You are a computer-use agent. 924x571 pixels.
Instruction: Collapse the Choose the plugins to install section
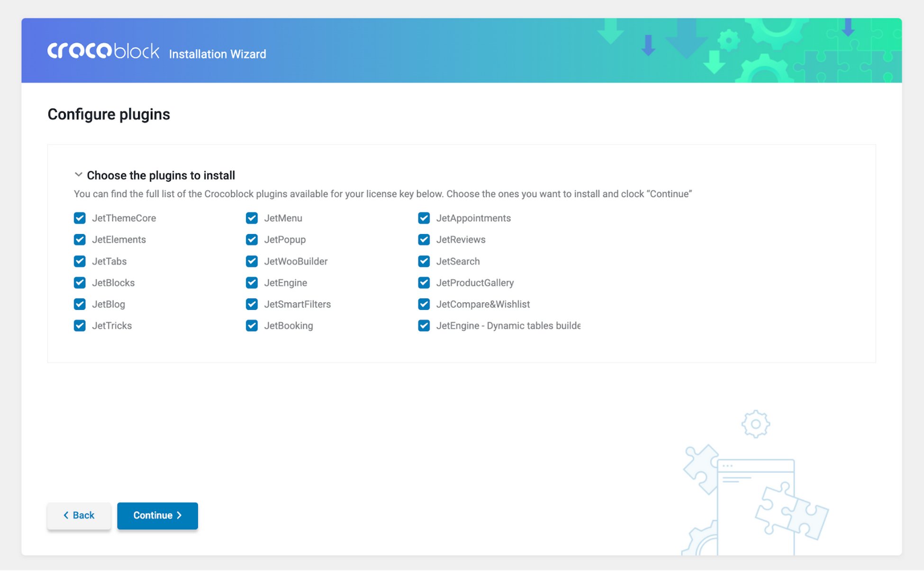79,175
